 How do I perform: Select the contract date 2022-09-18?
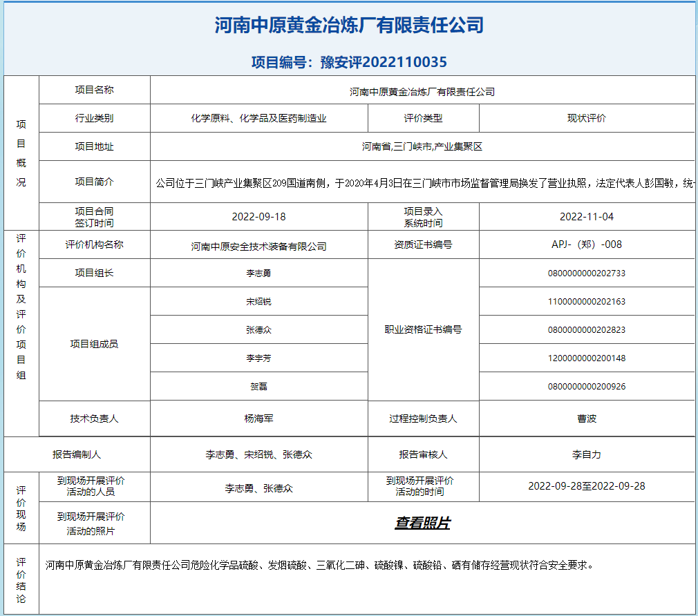coord(259,217)
